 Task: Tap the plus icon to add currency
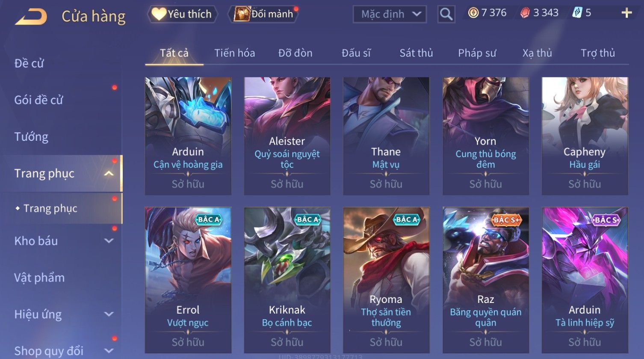(x=626, y=13)
